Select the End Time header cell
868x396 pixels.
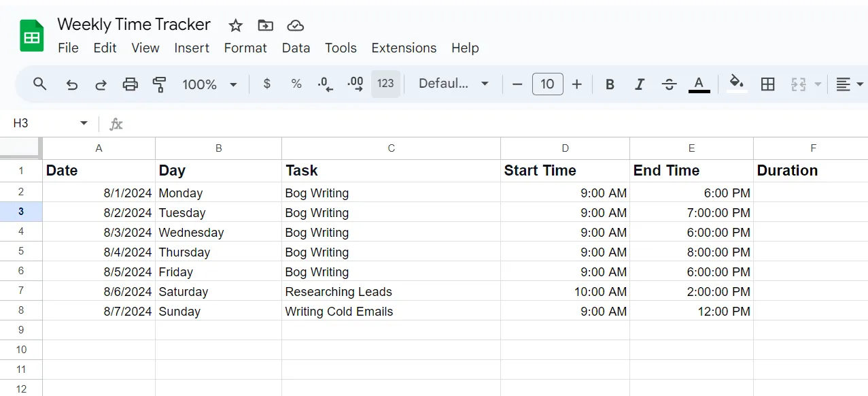pos(691,170)
